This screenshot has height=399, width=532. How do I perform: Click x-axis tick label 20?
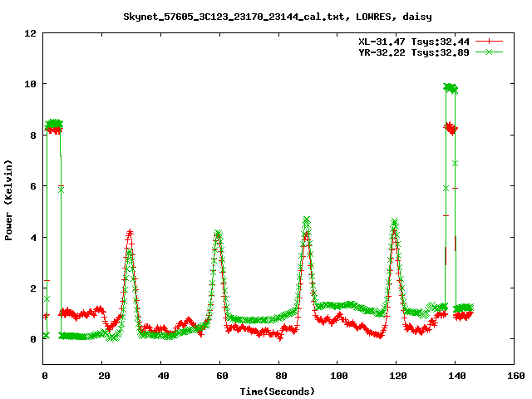point(104,376)
